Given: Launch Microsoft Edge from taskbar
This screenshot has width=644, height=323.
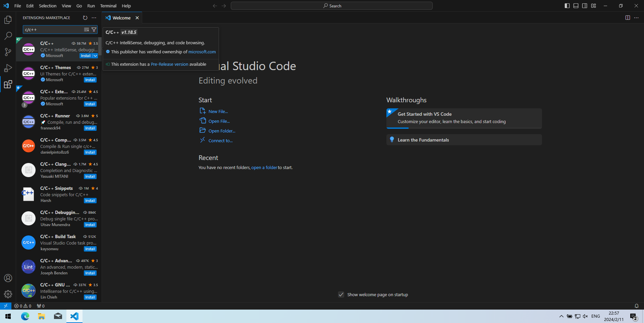Looking at the screenshot, I should tap(25, 316).
